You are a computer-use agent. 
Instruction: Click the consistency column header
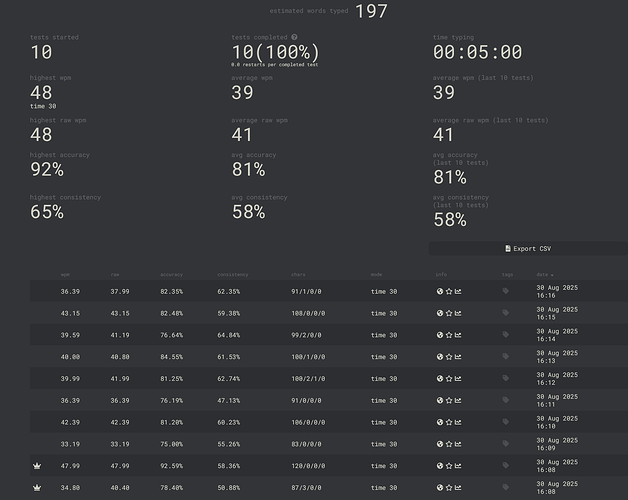[233, 273]
